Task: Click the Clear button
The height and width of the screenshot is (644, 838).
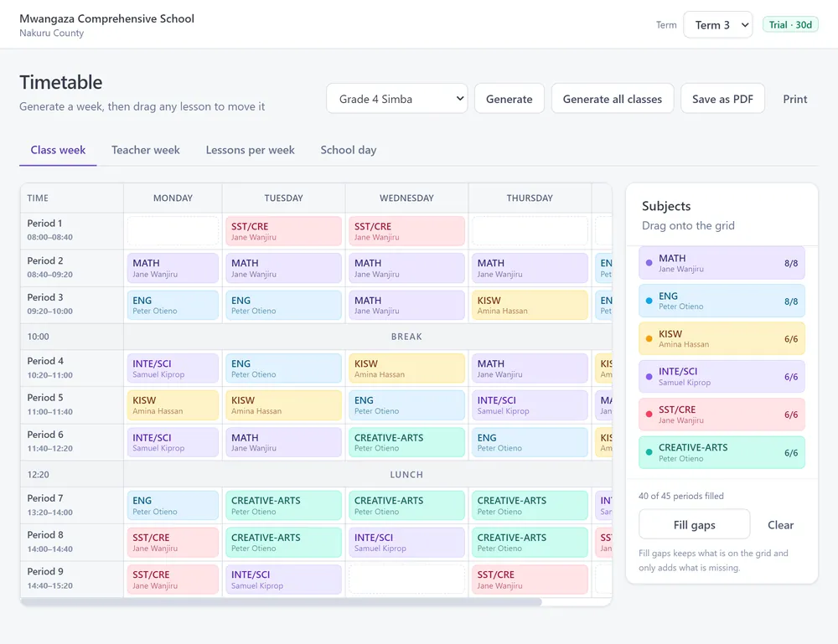Action: click(x=780, y=524)
